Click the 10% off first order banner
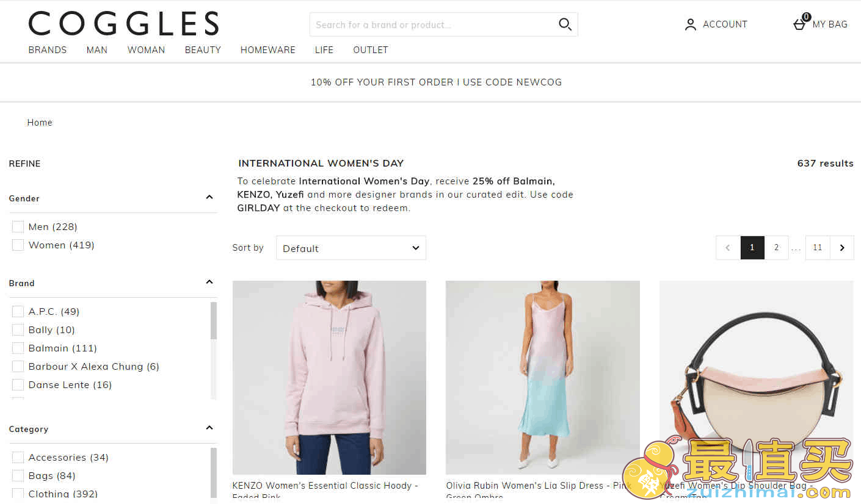This screenshot has height=504, width=861. (436, 82)
